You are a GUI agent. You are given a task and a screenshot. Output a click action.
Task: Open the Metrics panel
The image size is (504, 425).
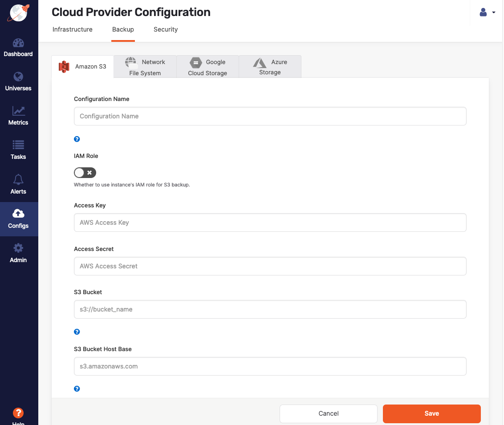point(18,116)
